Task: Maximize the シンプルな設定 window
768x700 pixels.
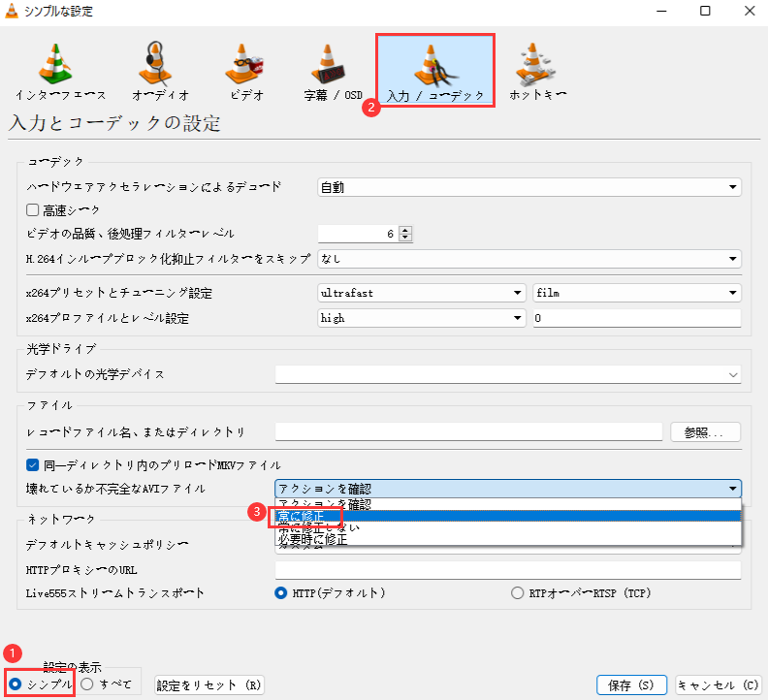Action: [x=705, y=11]
